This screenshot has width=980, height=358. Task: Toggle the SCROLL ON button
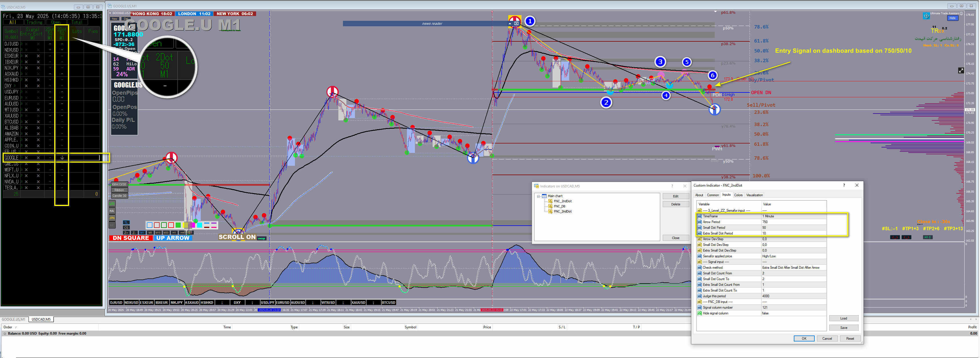[x=237, y=237]
